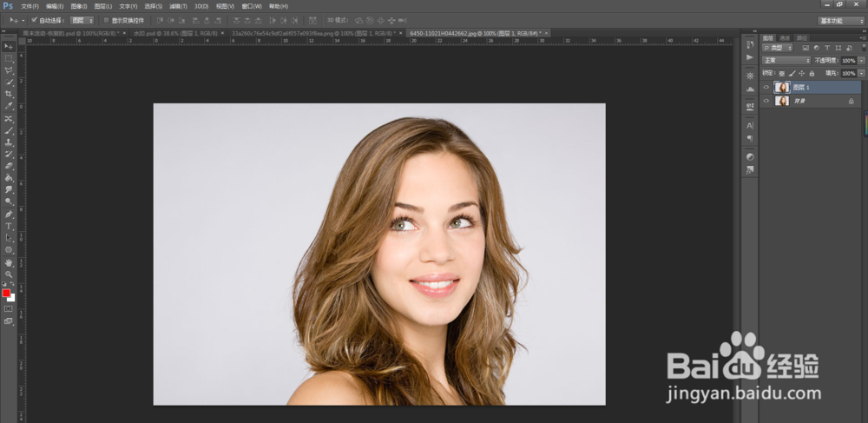The height and width of the screenshot is (423, 868).
Task: Open the Paragraph panel icon
Action: coord(750,138)
